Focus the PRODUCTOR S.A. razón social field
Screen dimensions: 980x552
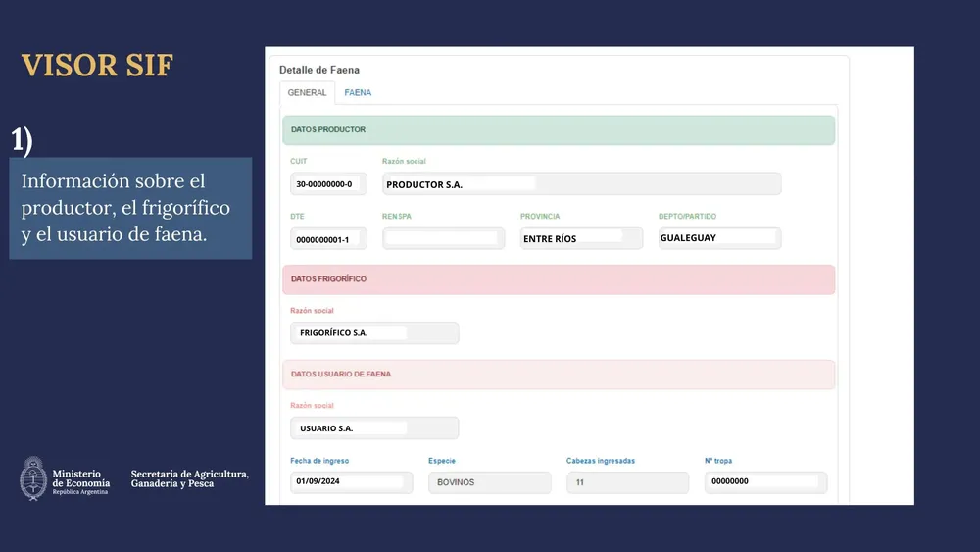tap(581, 184)
